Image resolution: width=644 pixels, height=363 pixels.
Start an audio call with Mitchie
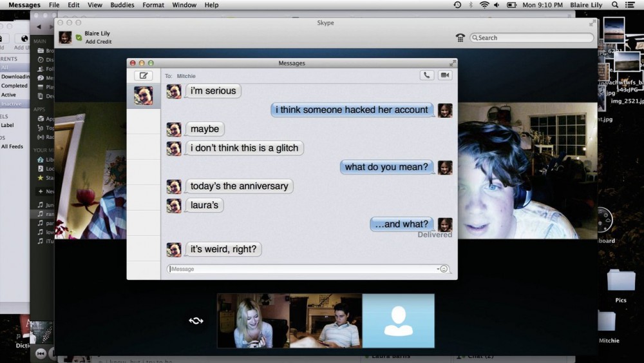(x=426, y=75)
